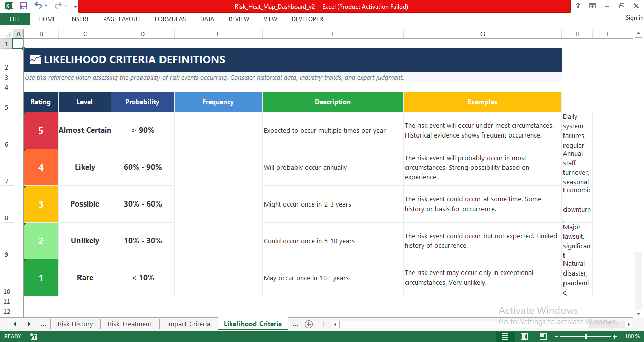Viewport: 644px width, 342px height.
Task: Switch to the Impact_Criteria sheet
Action: click(x=189, y=324)
